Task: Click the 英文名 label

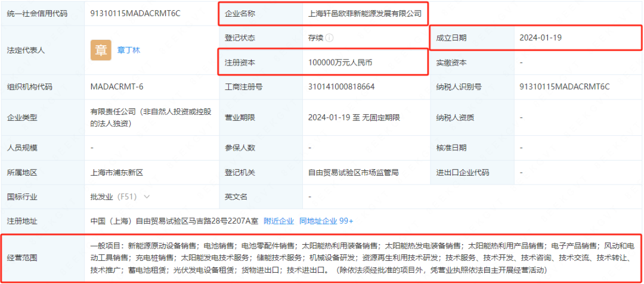Action: coord(236,196)
